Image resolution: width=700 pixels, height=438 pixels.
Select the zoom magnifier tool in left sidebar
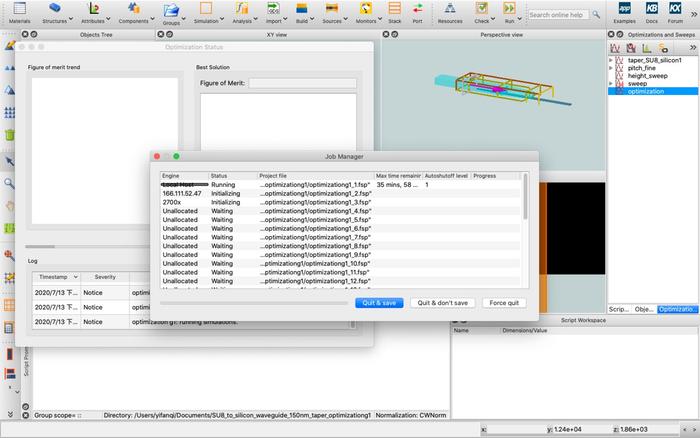[x=9, y=183]
